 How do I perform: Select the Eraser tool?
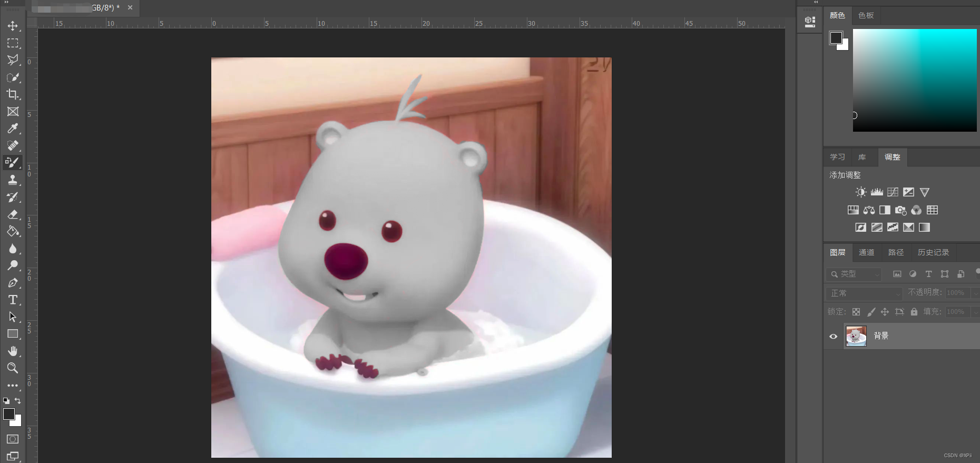coord(13,214)
